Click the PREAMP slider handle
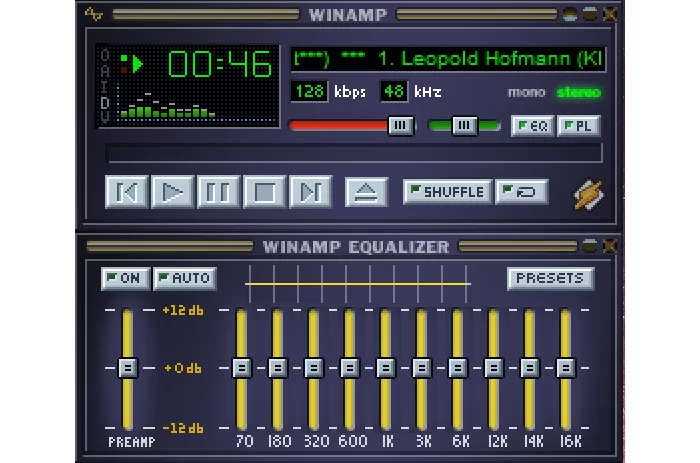 tap(128, 368)
